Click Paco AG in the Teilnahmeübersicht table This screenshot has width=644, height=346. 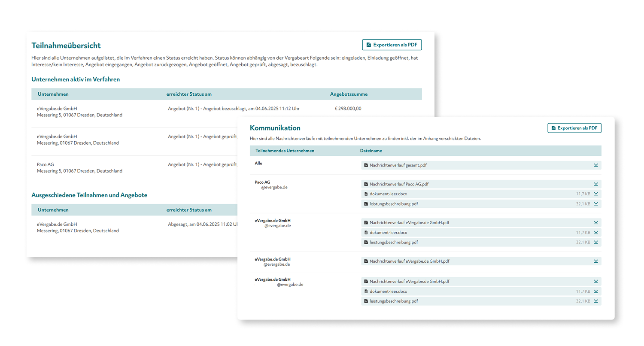coord(46,164)
